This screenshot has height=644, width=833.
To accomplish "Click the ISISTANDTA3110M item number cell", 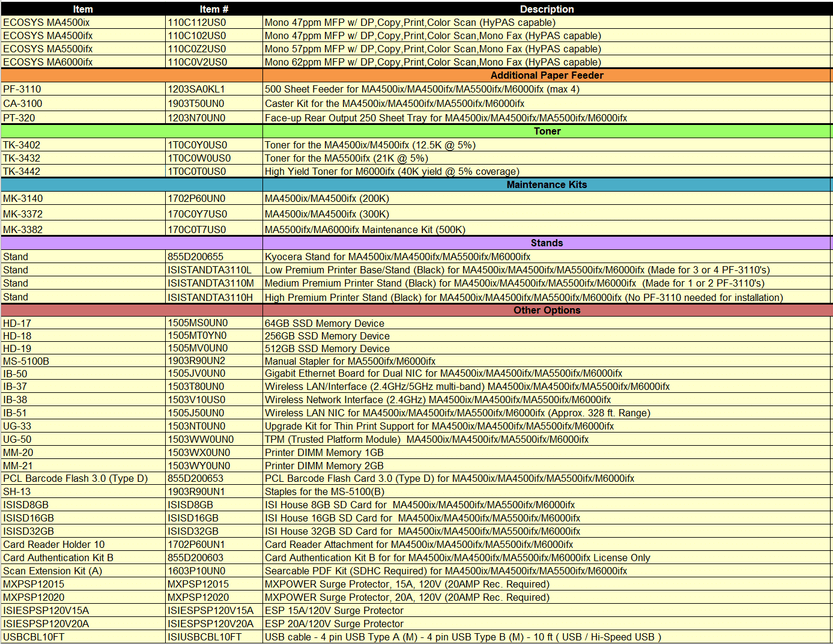I will [x=211, y=283].
